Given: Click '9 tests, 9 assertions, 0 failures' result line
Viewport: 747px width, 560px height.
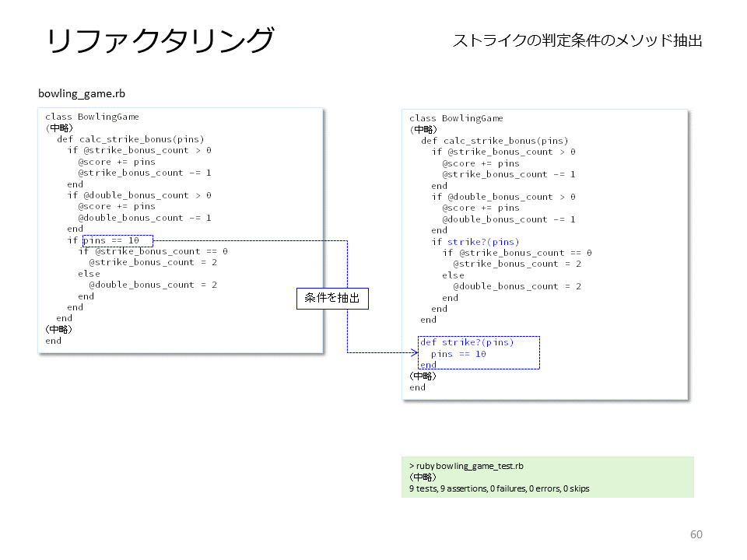Looking at the screenshot, I should [499, 488].
